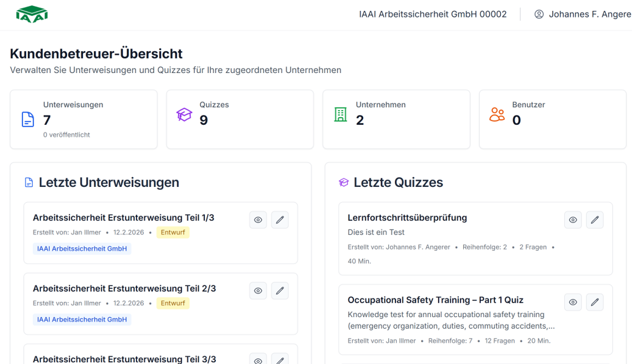Select the Benutzer count value 0
This screenshot has width=632, height=364.
[x=516, y=120]
